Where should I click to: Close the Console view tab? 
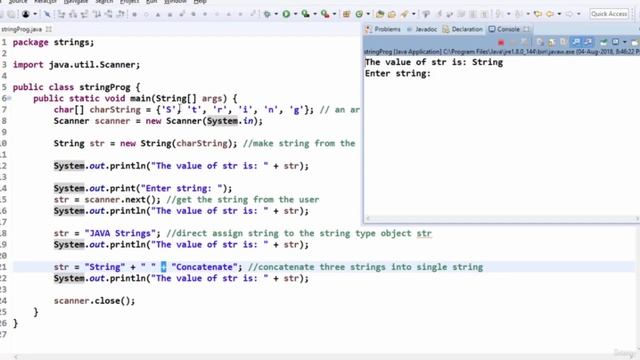coord(527,29)
